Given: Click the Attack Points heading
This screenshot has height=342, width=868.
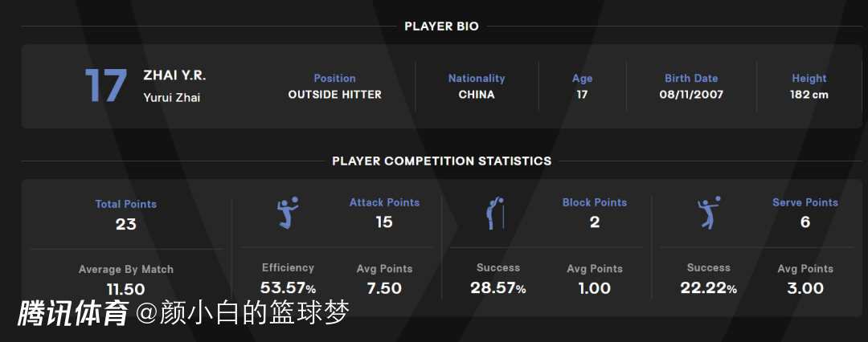Looking at the screenshot, I should [385, 202].
